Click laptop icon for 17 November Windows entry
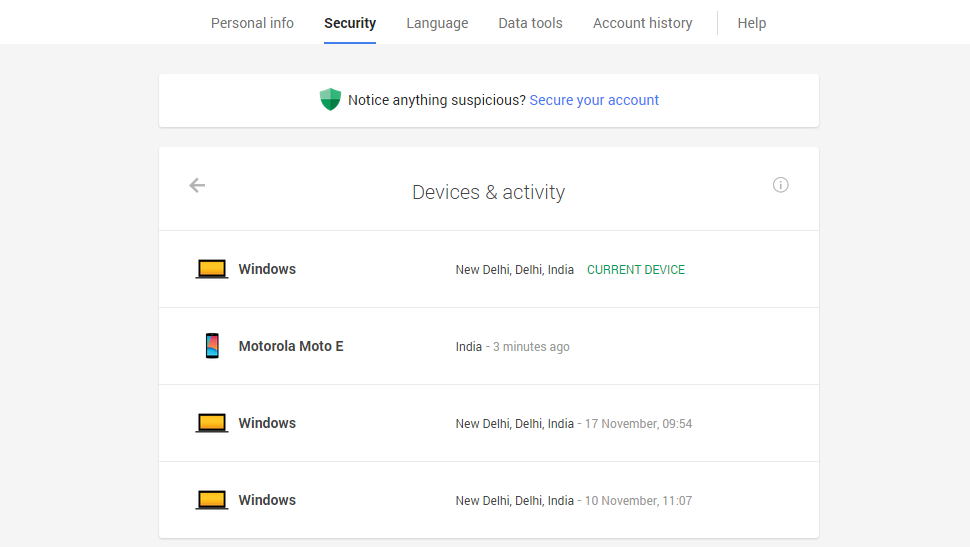Viewport: 970px width, 547px height. (212, 423)
